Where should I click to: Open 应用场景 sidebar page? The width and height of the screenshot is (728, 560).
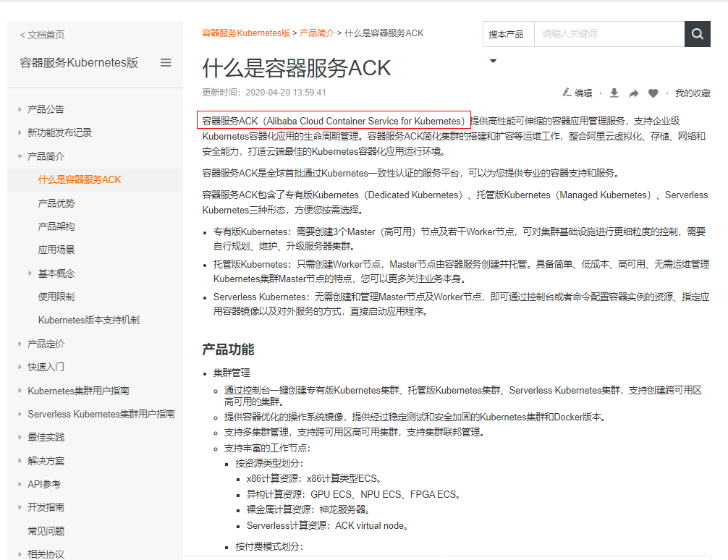[56, 250]
